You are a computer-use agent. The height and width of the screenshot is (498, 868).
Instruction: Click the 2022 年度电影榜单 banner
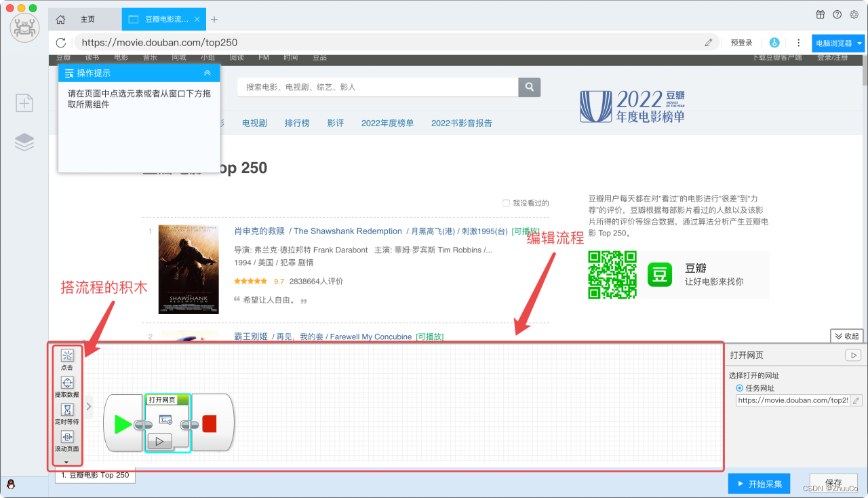tap(632, 106)
